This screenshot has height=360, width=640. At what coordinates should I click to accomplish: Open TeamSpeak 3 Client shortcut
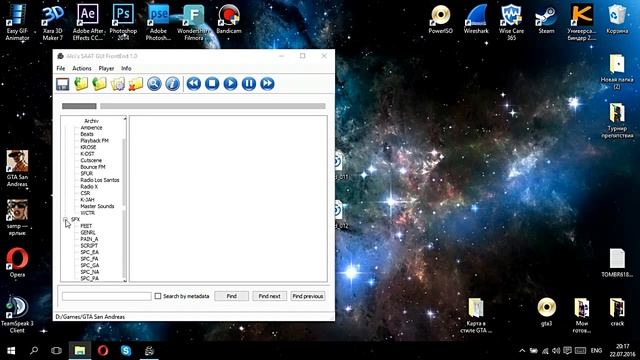(17, 314)
